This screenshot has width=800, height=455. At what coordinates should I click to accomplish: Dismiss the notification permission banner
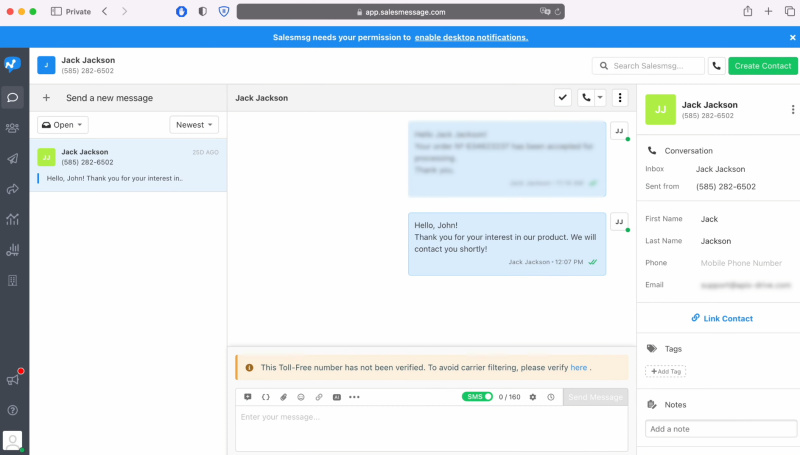point(792,37)
